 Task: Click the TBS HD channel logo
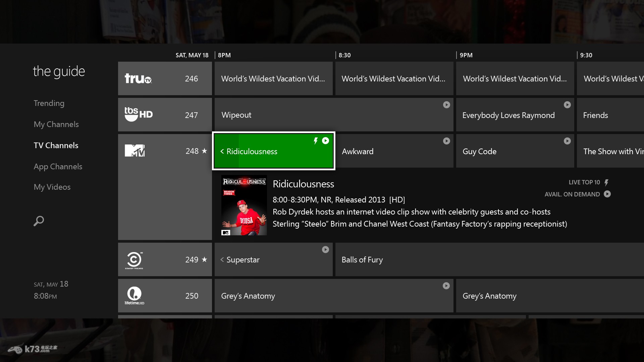[x=139, y=114]
